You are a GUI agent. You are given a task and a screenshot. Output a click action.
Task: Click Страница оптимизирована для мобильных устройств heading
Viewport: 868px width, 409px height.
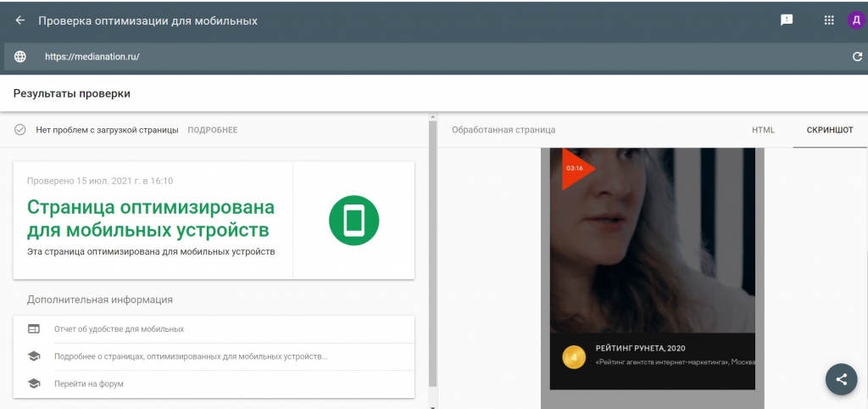(151, 218)
